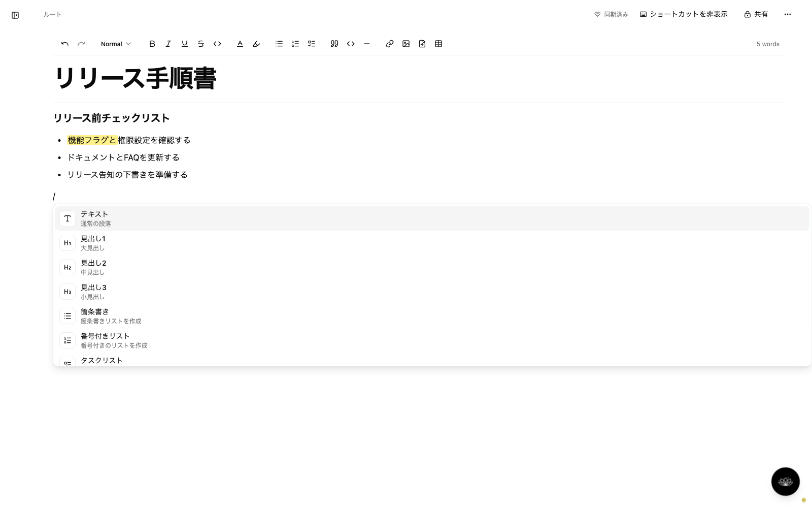Open the highlight color tool

click(256, 44)
